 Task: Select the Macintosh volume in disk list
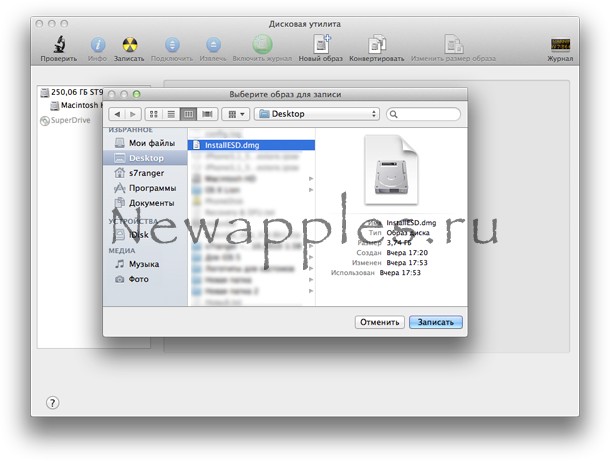coord(76,105)
